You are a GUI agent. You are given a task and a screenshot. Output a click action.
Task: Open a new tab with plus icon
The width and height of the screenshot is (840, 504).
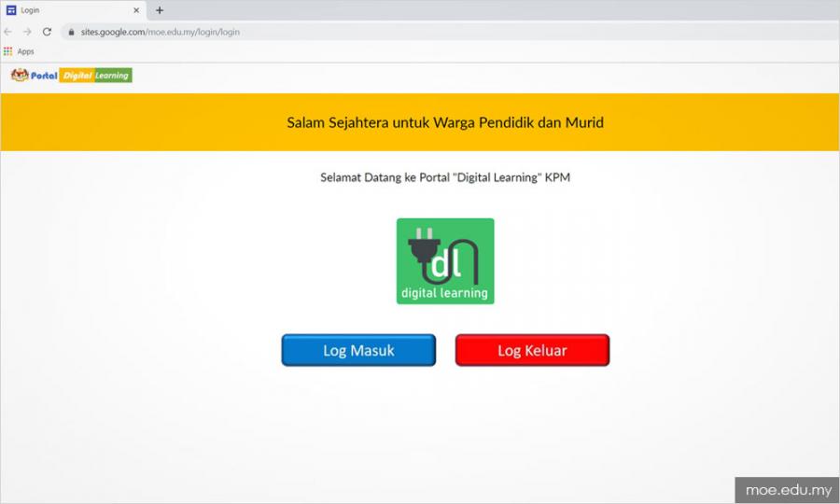(x=160, y=10)
